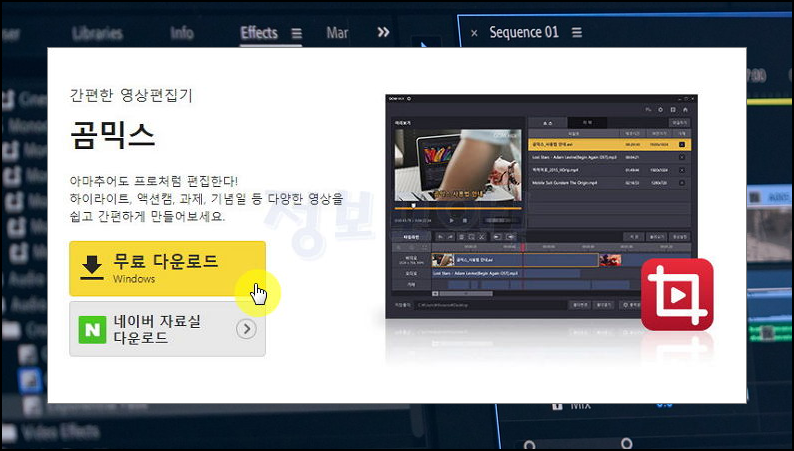Select the Mobile Suit Gundam The Origin row

click(x=609, y=183)
